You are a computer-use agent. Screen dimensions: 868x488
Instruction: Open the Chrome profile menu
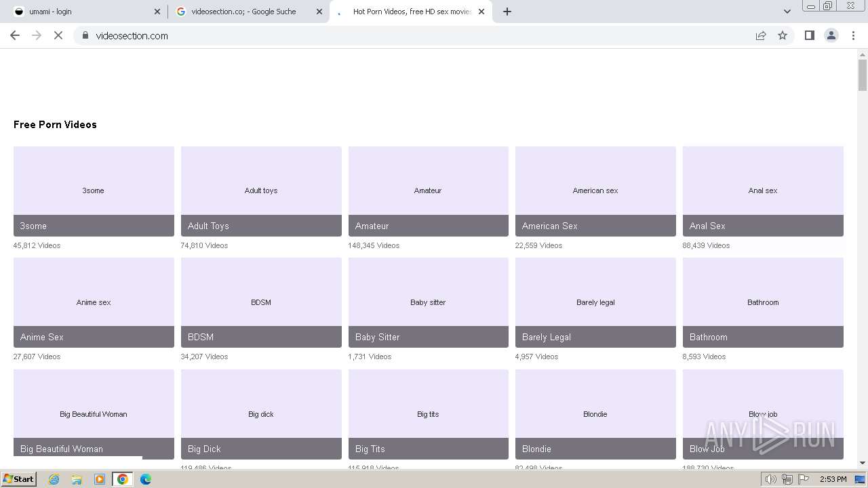click(x=831, y=35)
